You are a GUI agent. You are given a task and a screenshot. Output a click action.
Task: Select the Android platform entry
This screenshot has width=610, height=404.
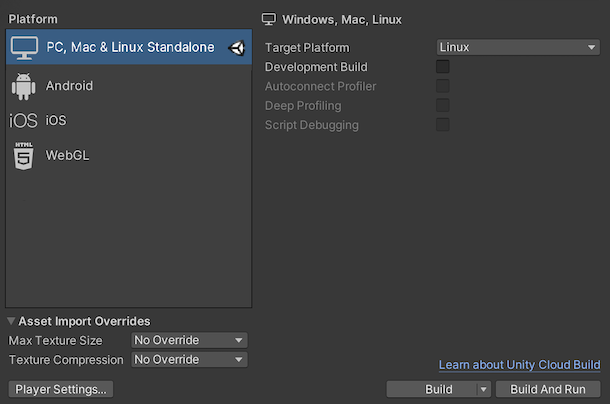click(x=70, y=86)
